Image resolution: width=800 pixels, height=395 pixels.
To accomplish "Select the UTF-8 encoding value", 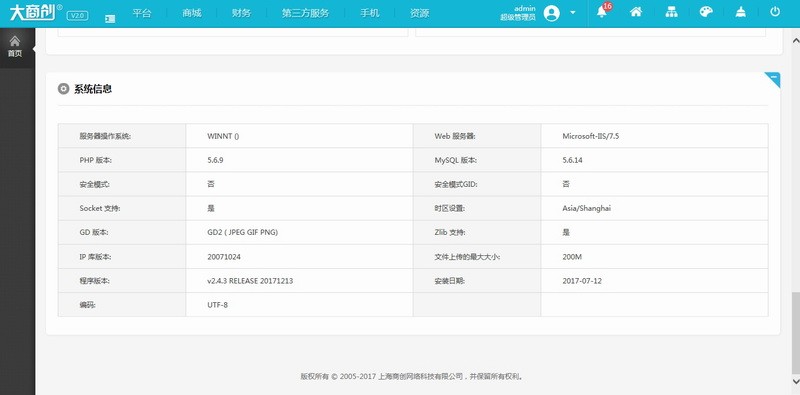I will point(217,305).
